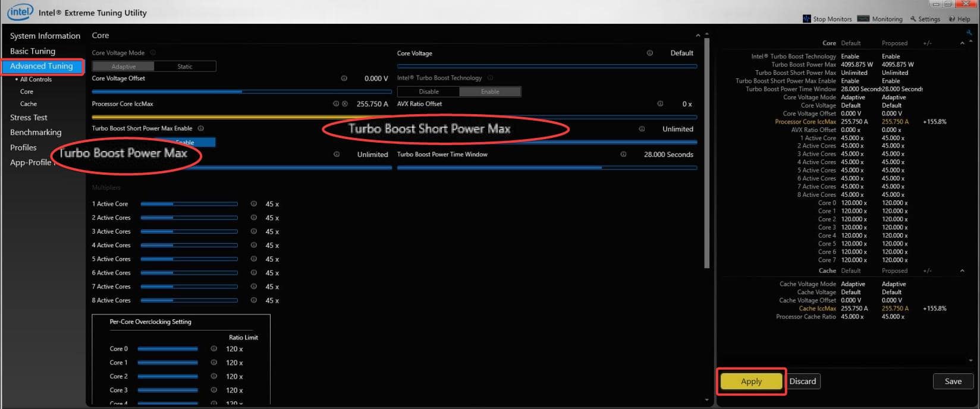Viewport: 980px width, 409px height.
Task: Collapse the Core section in the tuning pane
Action: (x=698, y=36)
